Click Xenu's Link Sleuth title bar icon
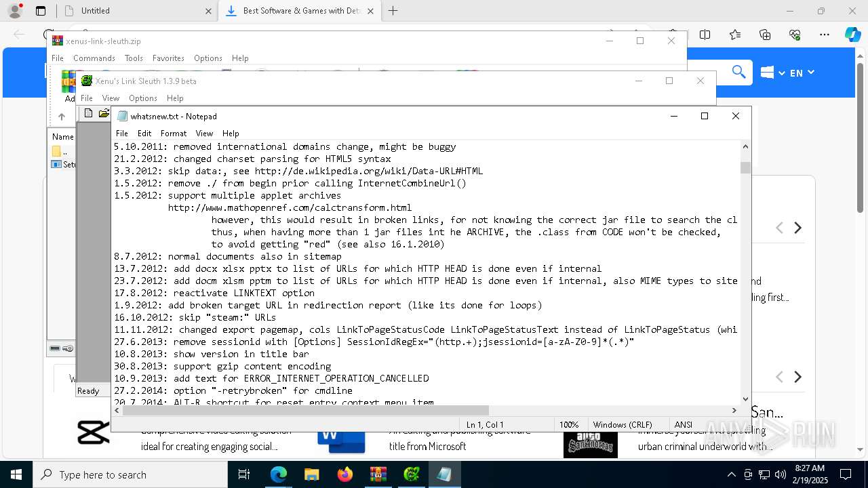The width and height of the screenshot is (868, 488). point(87,81)
